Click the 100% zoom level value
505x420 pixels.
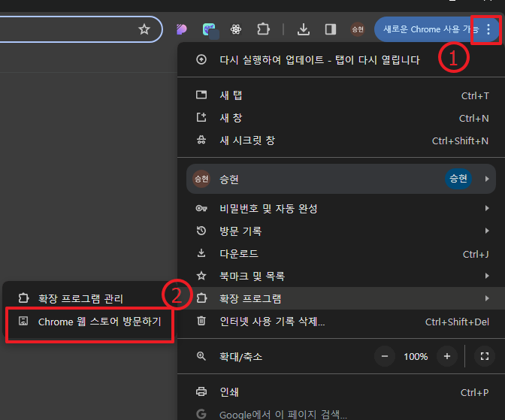pos(416,357)
